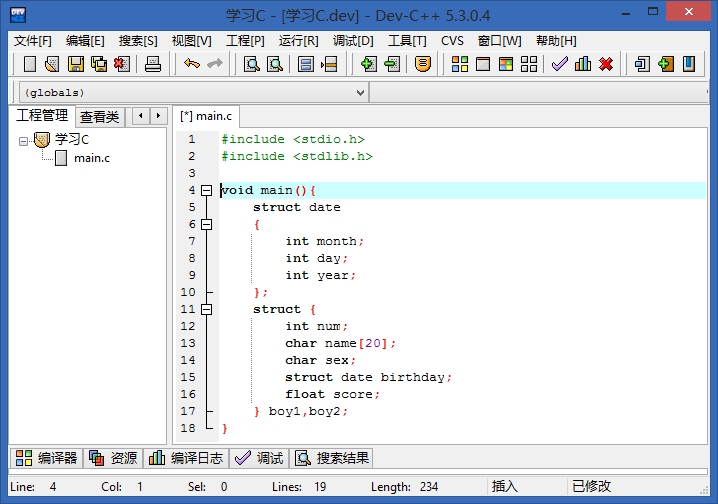Screen dimensions: 718x504
Task: Click the Insert snippet toolbar icon
Action: pyautogui.click(x=642, y=64)
